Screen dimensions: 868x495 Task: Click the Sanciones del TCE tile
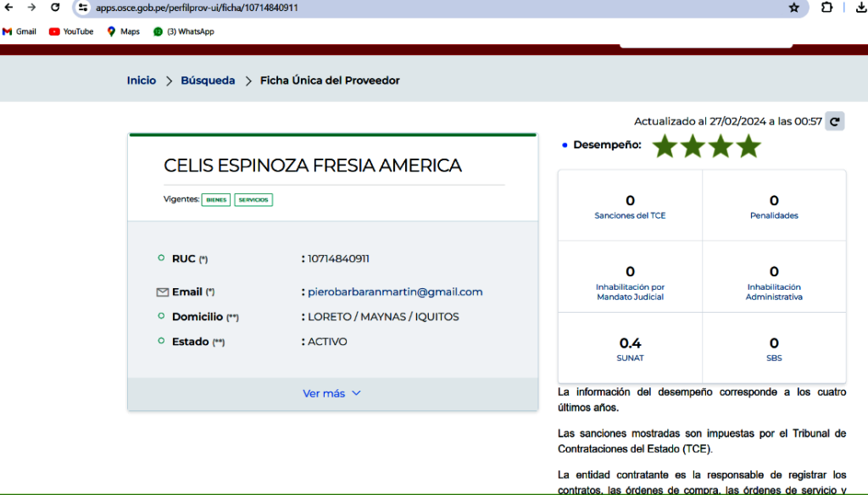630,206
